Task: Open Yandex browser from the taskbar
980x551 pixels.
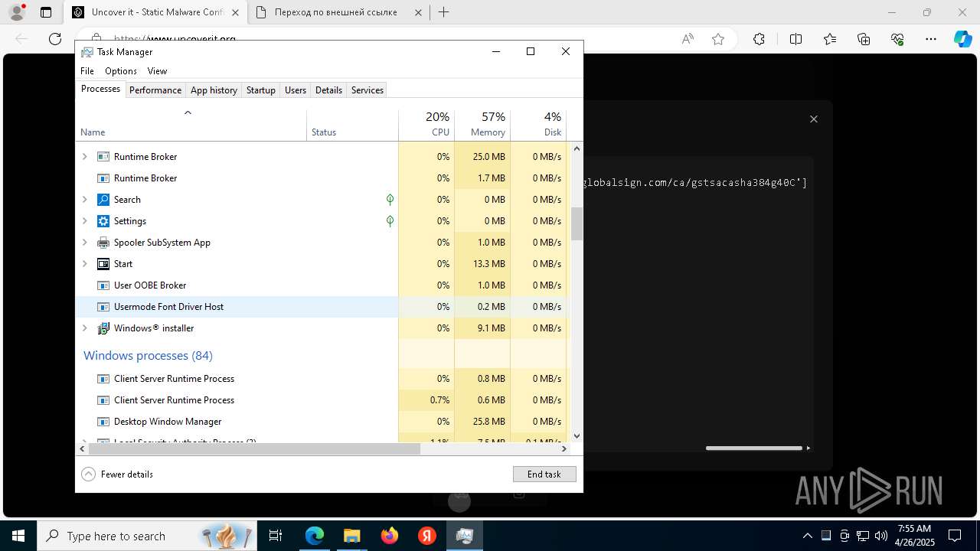Action: pos(427,536)
